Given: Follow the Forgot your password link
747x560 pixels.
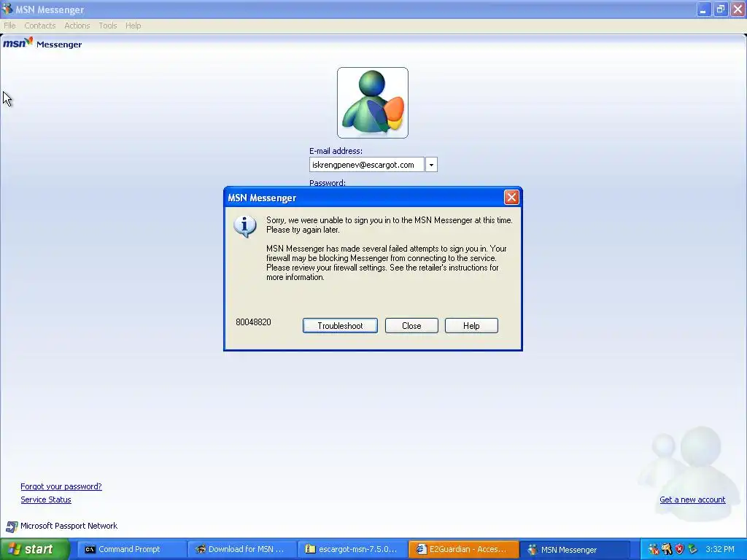Looking at the screenshot, I should pyautogui.click(x=61, y=486).
